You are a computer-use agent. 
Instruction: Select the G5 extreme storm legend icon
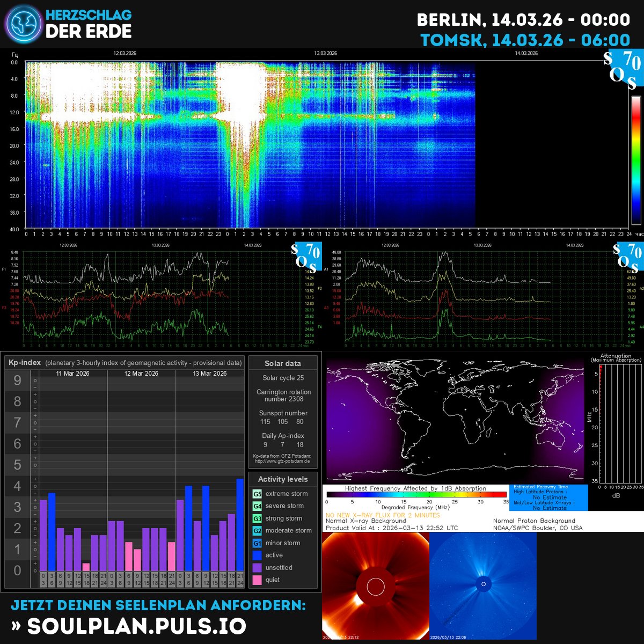pos(257,494)
